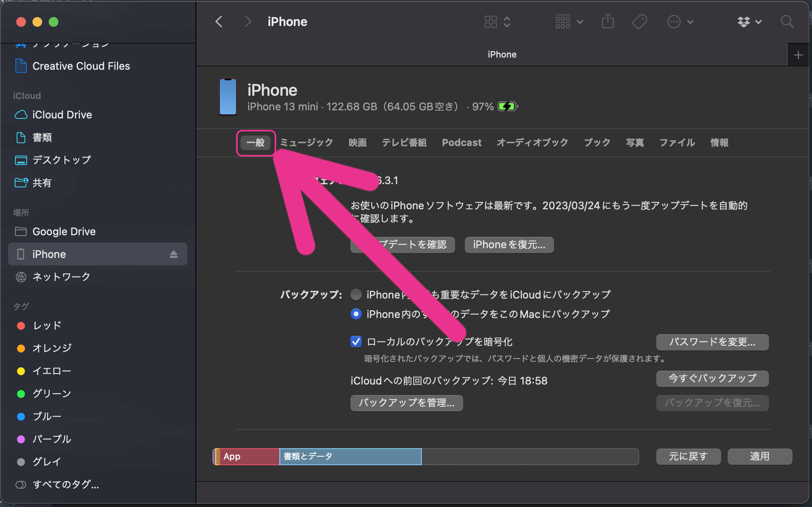
Task: Open the more actions (…) dropdown
Action: tap(680, 21)
